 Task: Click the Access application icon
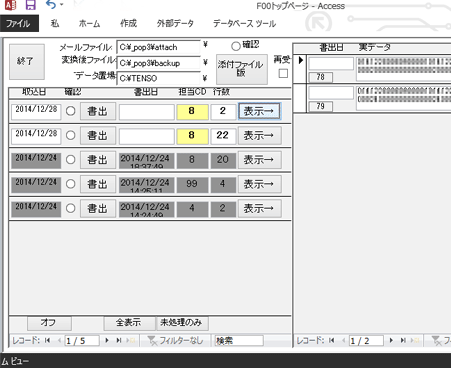coord(10,5)
